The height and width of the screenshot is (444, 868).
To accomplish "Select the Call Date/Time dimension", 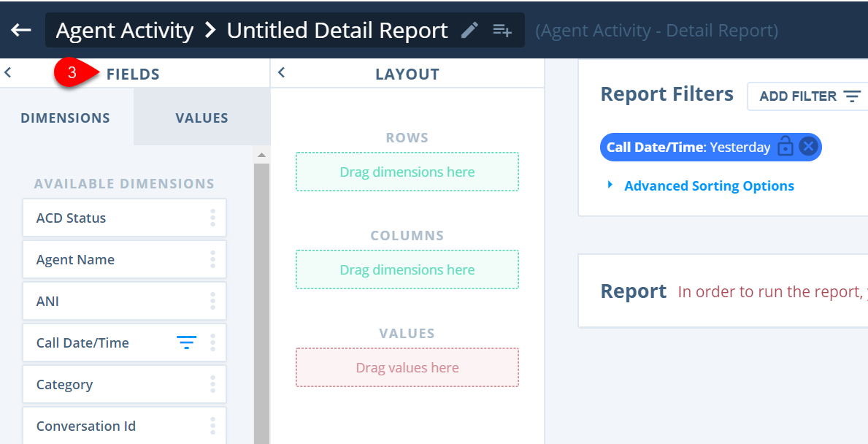I will pyautogui.click(x=125, y=342).
